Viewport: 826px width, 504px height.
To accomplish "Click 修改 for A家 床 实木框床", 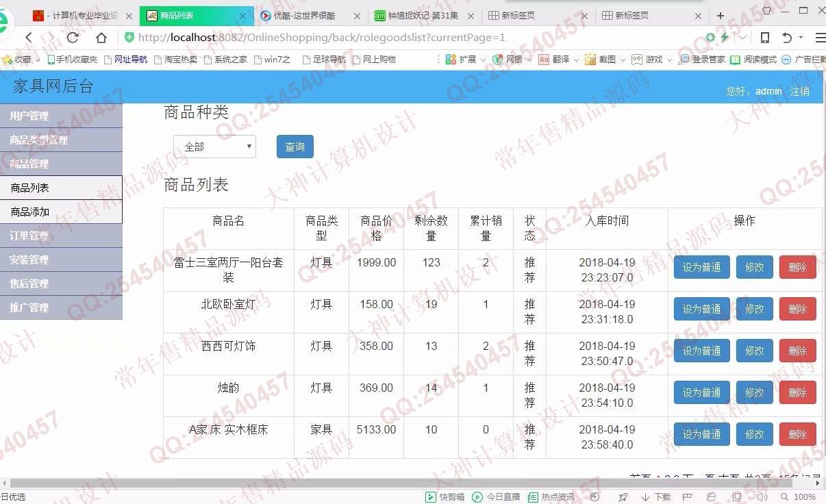I will [x=754, y=434].
